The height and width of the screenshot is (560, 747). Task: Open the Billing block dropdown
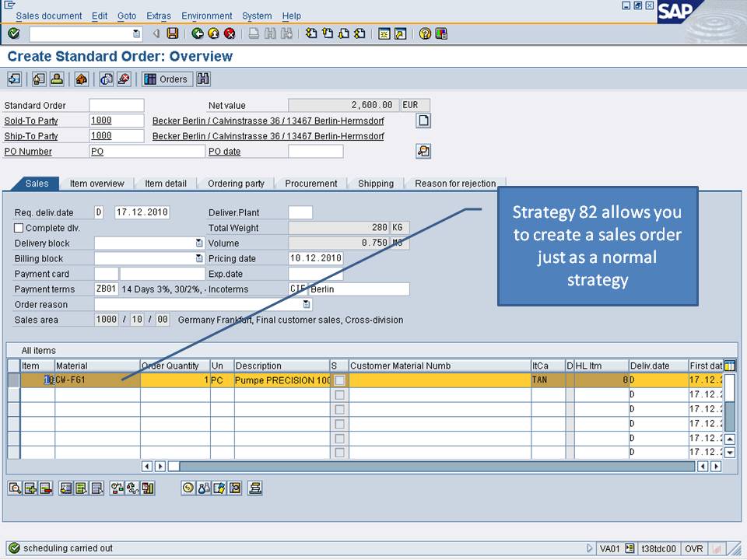pyautogui.click(x=199, y=258)
